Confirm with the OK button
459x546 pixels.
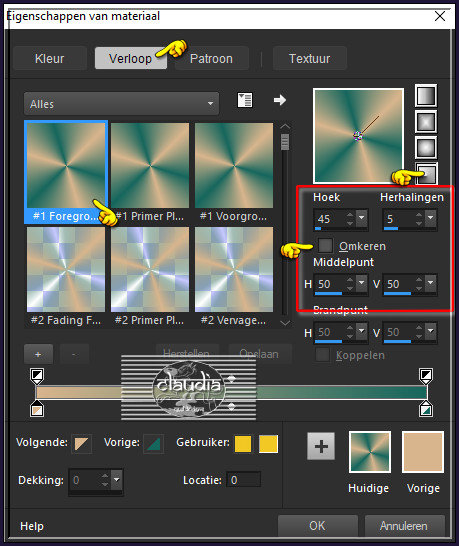tap(318, 525)
